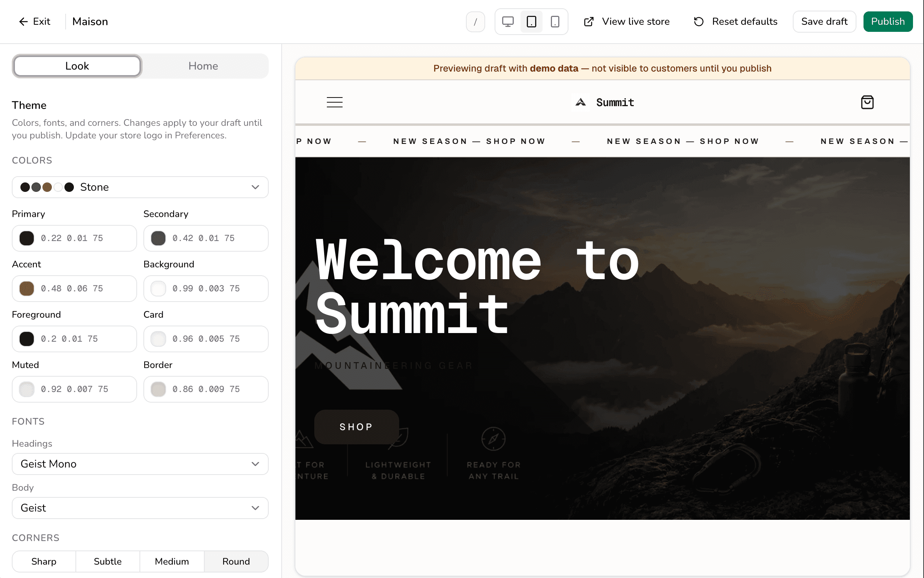Image resolution: width=924 pixels, height=578 pixels.
Task: Click the Save draft button
Action: pyautogui.click(x=824, y=22)
